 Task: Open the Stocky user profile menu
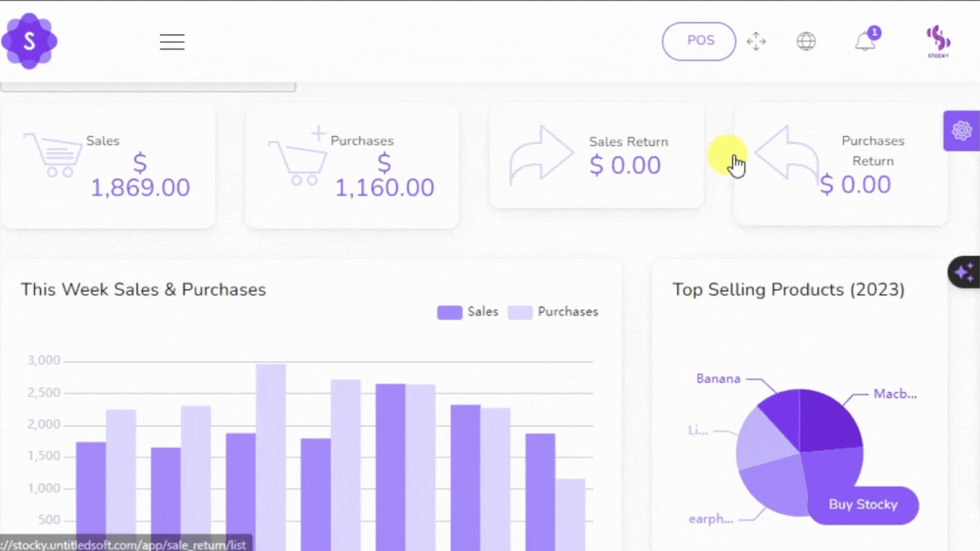937,41
